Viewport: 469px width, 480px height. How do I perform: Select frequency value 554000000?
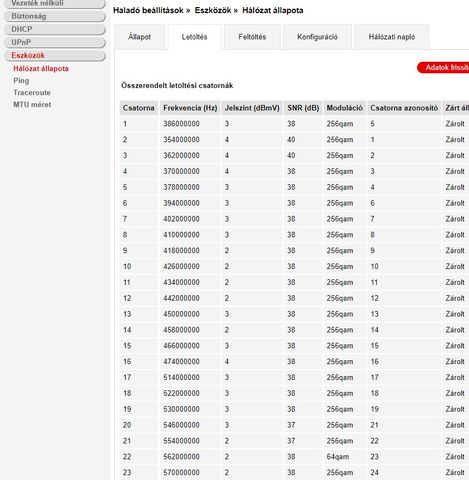tap(181, 441)
